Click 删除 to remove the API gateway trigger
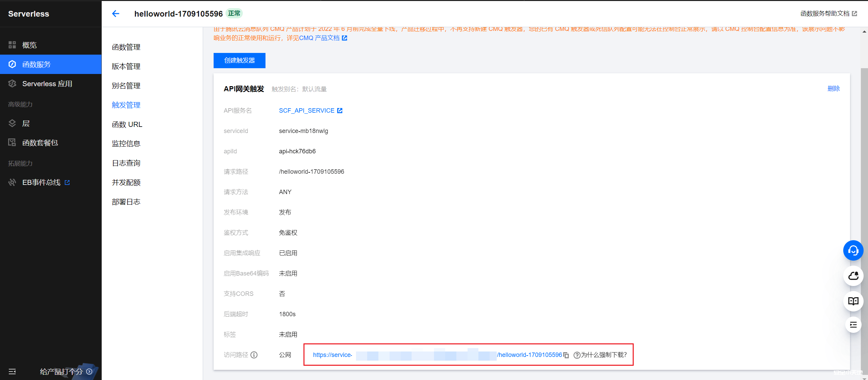Viewport: 868px width, 380px height. 834,88
